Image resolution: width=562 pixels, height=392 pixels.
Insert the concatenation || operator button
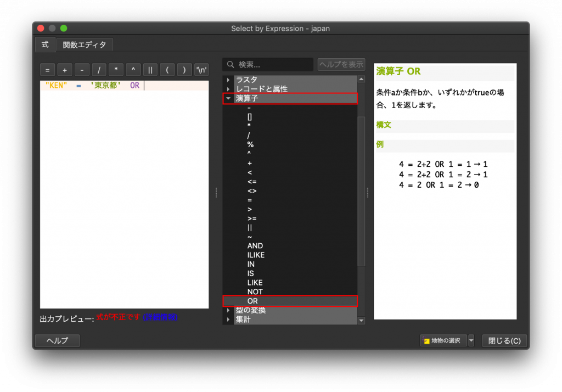coord(150,70)
